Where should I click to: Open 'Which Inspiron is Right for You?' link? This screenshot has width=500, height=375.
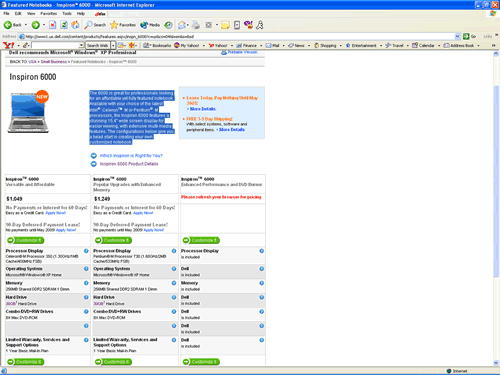pos(131,156)
